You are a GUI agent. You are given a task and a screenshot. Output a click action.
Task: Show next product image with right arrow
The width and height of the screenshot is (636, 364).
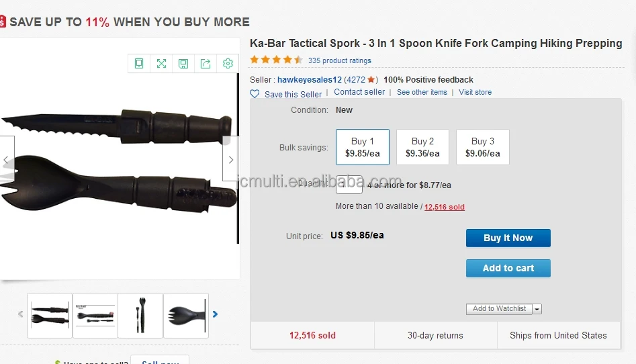[x=230, y=160]
